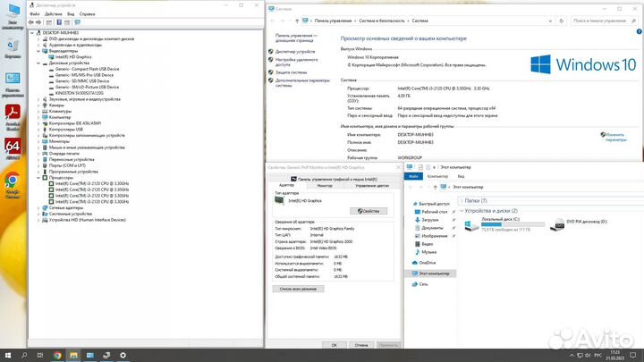
Task: Click OK in the properties dialog
Action: click(334, 345)
